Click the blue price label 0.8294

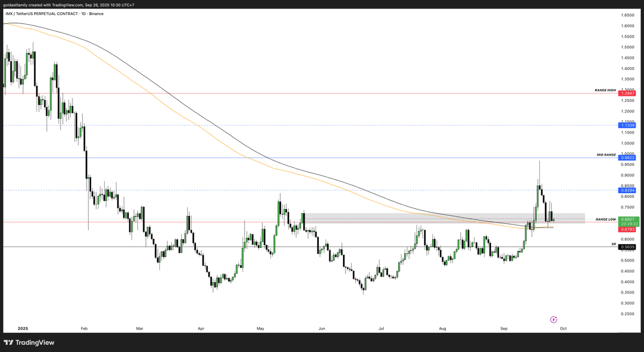[627, 190]
